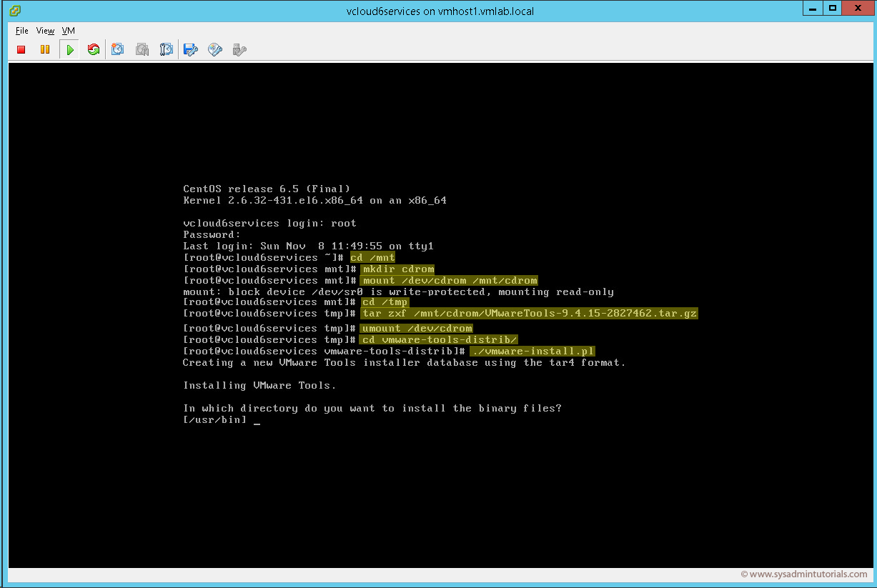
Task: Minimize the console window
Action: click(x=813, y=8)
